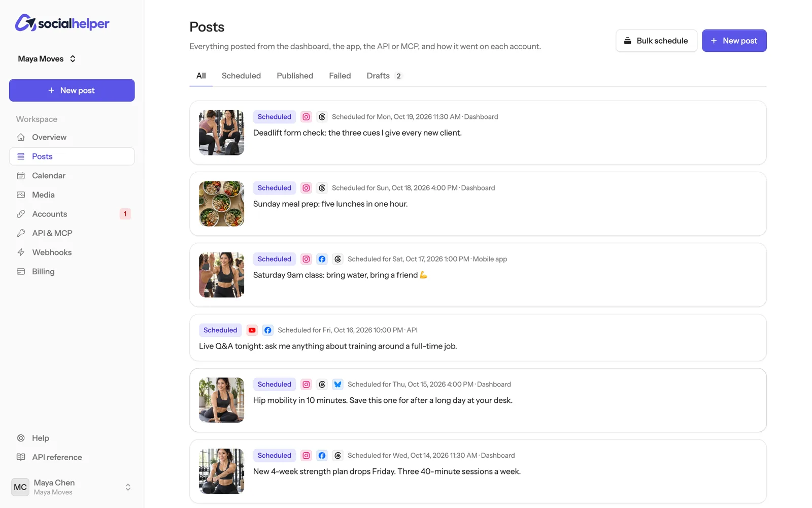Click the Calendar icon in sidebar

pos(21,176)
